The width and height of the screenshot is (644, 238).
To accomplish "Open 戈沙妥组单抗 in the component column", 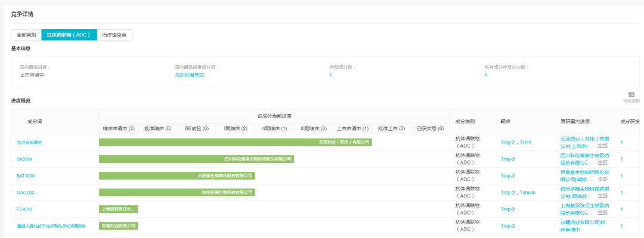I will 29,143.
